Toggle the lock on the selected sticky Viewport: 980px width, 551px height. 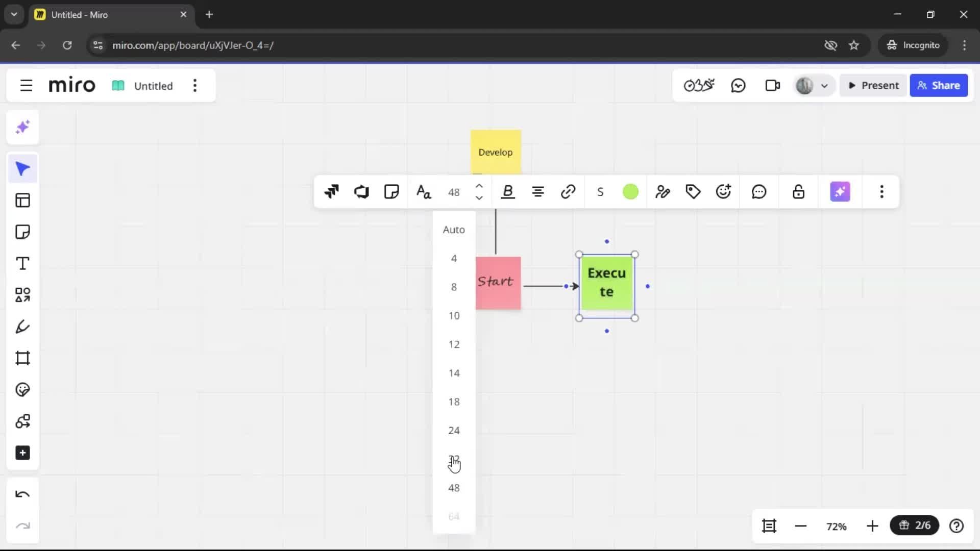click(x=798, y=192)
